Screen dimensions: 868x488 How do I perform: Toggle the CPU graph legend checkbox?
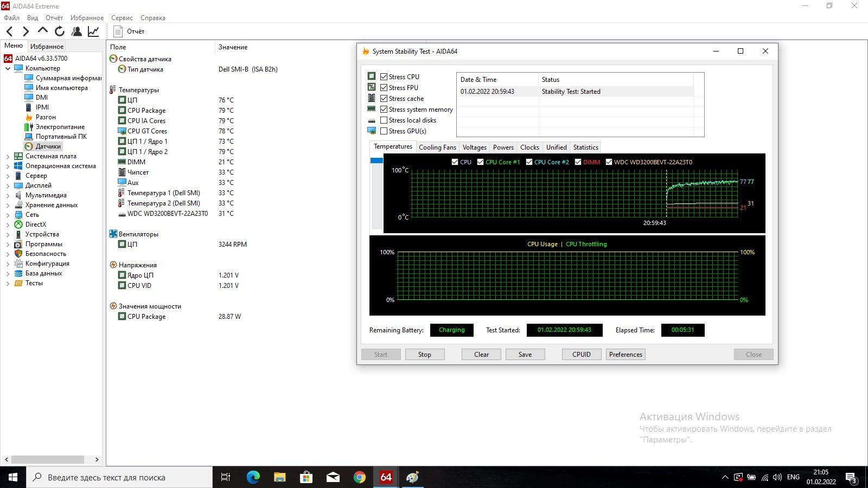point(455,162)
